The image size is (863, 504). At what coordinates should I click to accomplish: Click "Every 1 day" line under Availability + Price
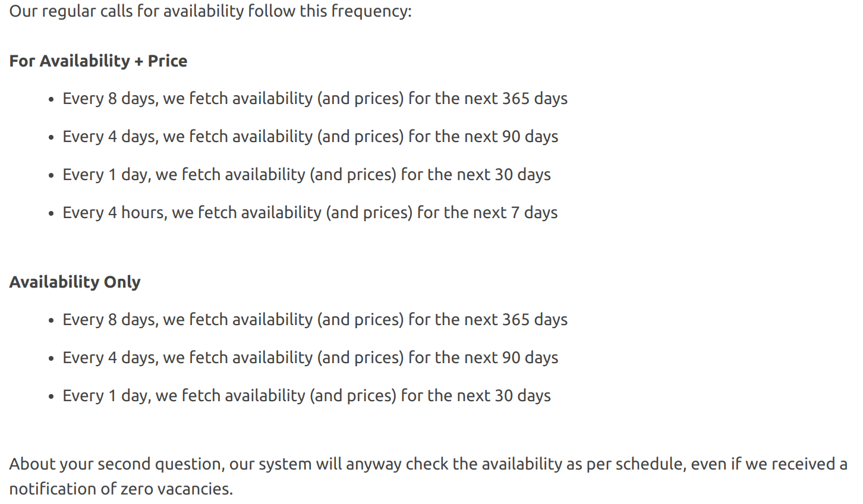point(307,175)
